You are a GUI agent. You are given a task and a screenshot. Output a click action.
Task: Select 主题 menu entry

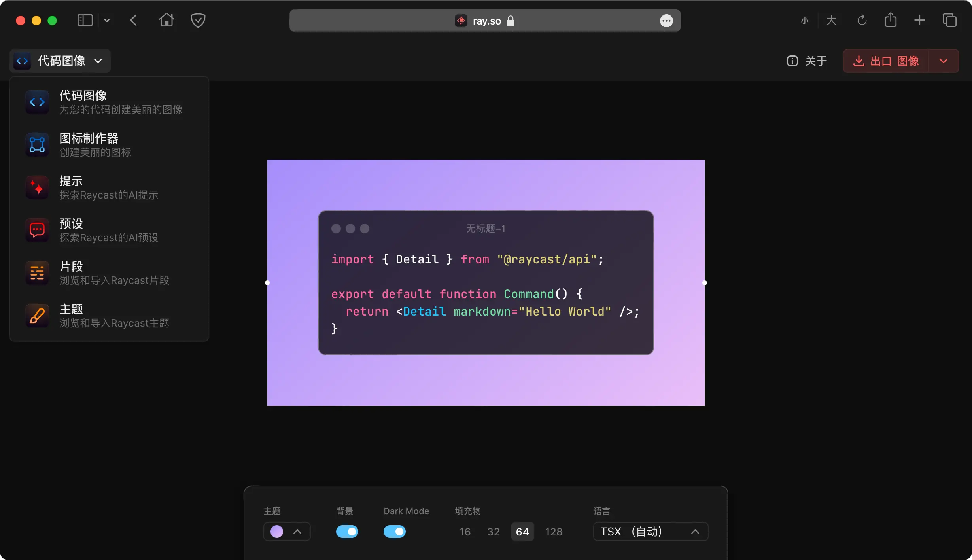pyautogui.click(x=109, y=316)
